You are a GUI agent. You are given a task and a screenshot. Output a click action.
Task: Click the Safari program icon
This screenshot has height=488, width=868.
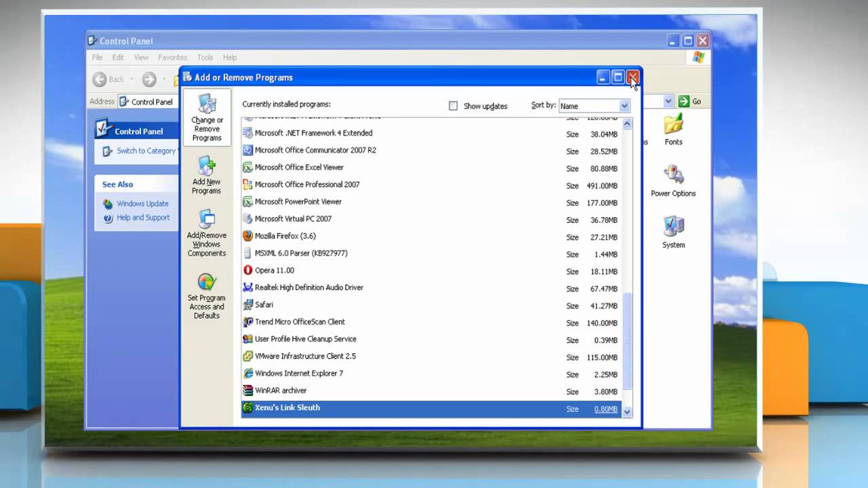(x=248, y=305)
